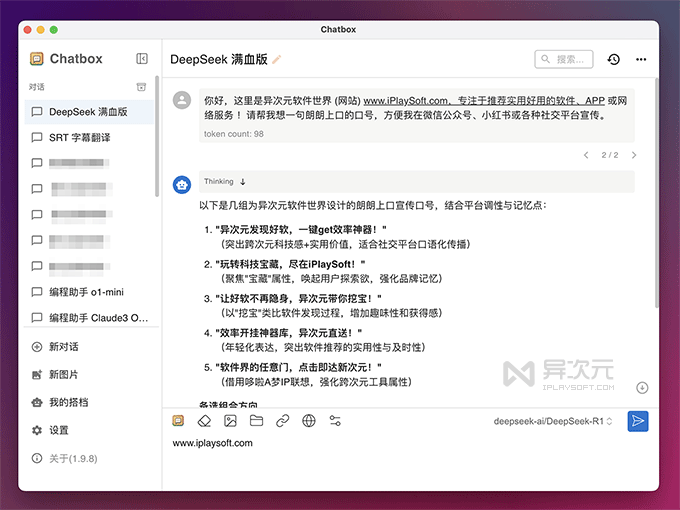Click the image icon beside 新图片
The height and width of the screenshot is (510, 680).
(x=37, y=375)
